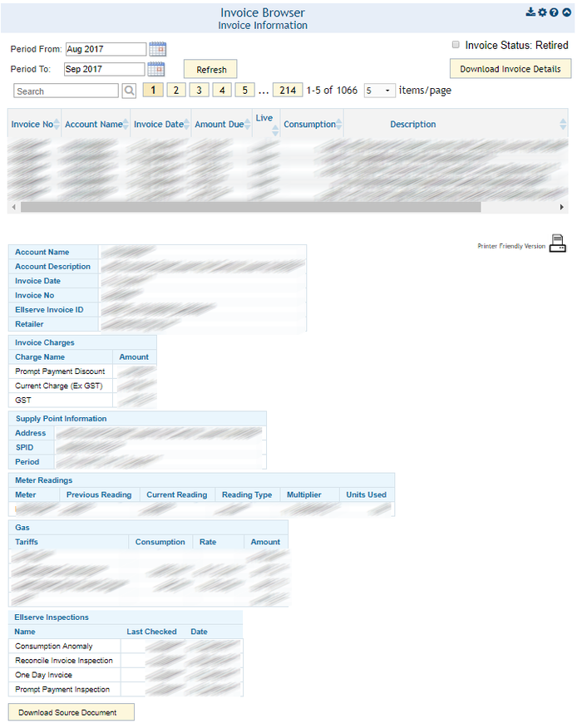Open settings via the gear icon
582x728 pixels.
(x=542, y=12)
